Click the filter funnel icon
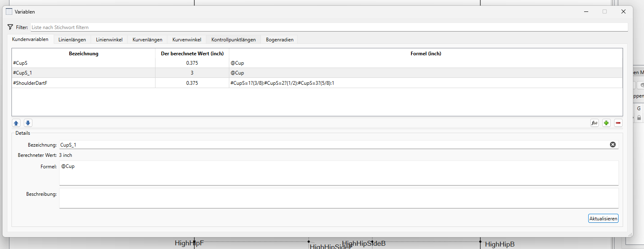644x249 pixels. click(x=10, y=27)
